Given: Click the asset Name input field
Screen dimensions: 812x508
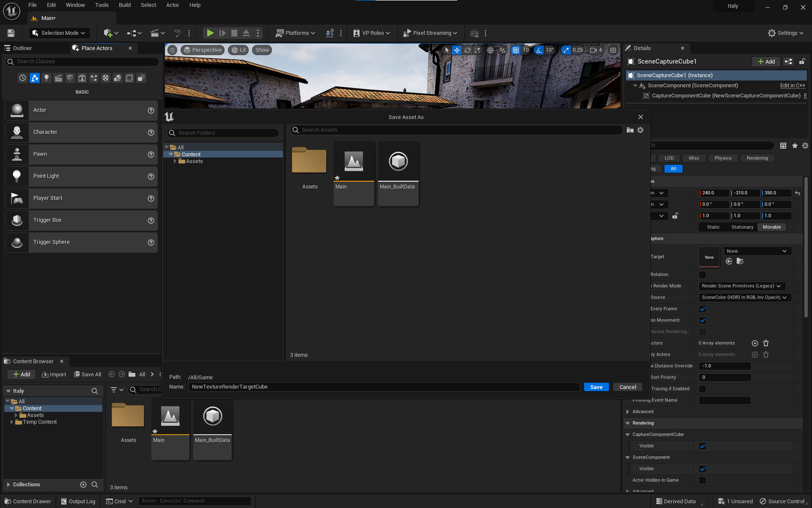Looking at the screenshot, I should pyautogui.click(x=383, y=387).
